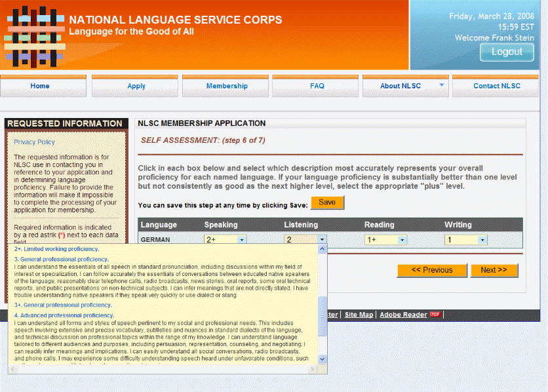Open the German Listening level dropdown

pyautogui.click(x=305, y=239)
